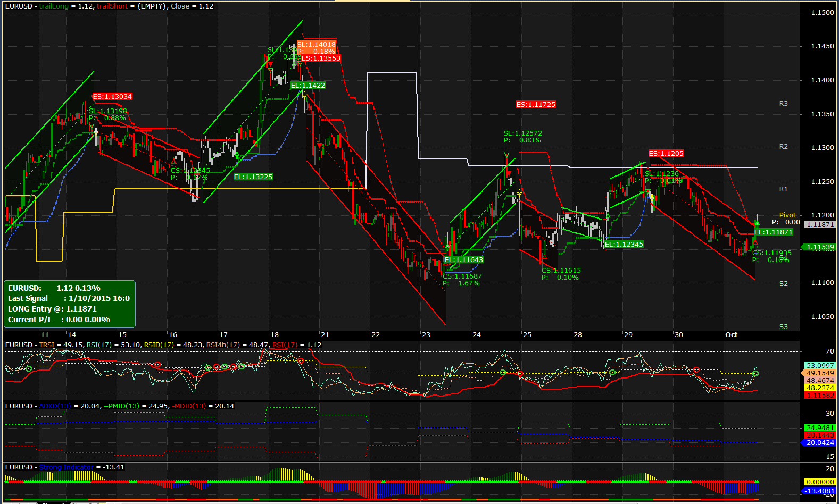Image resolution: width=839 pixels, height=504 pixels.
Task: Click the 53.0997 RSI value tag
Action: [820, 365]
